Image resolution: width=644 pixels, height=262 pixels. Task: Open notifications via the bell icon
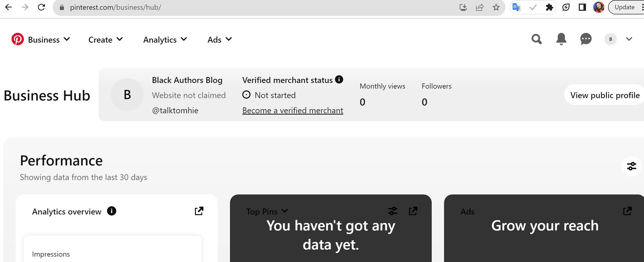[561, 39]
